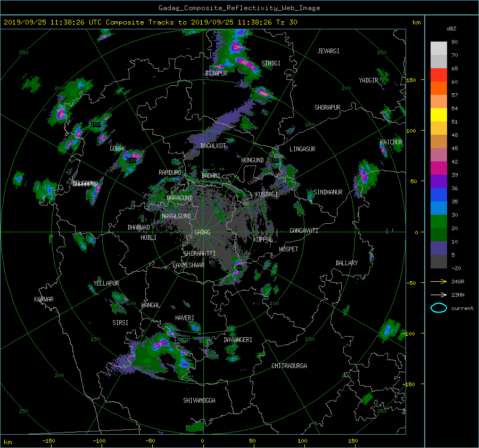Click the HAVERI city label

click(x=185, y=318)
